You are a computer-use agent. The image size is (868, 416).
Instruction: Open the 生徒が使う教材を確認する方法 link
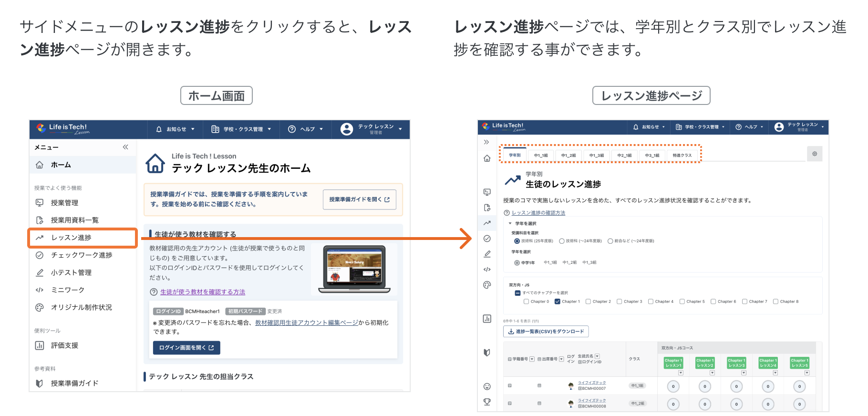203,292
